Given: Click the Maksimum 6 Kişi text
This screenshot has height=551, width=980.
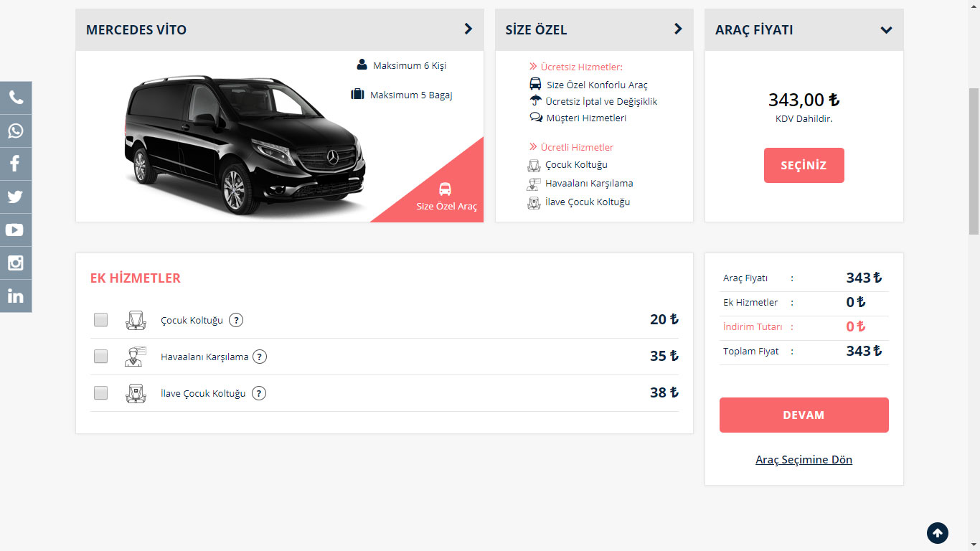Looking at the screenshot, I should (x=410, y=65).
